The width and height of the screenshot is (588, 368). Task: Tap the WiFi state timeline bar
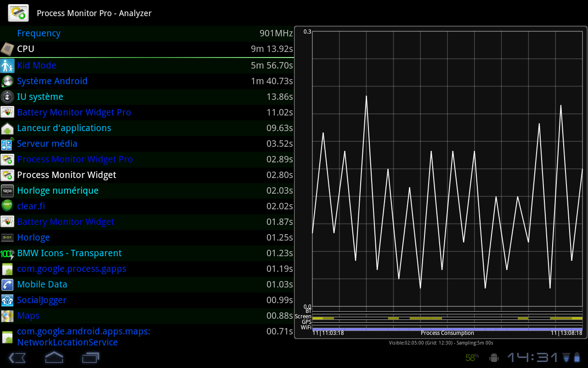tap(447, 329)
